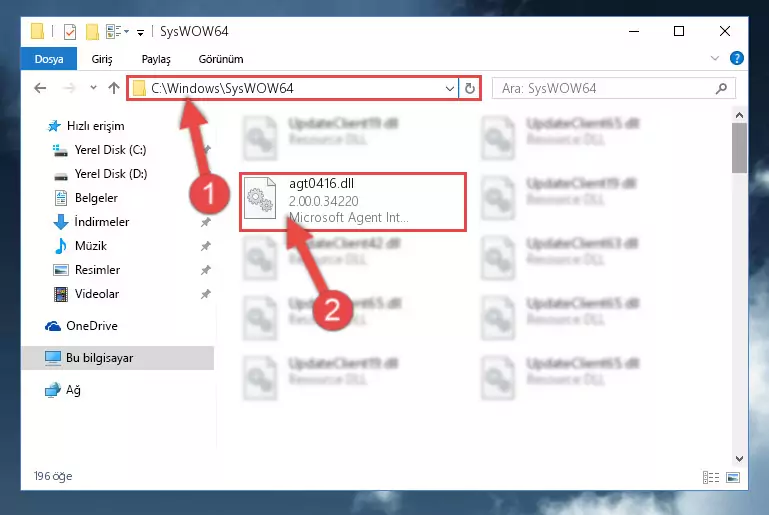The width and height of the screenshot is (769, 515).
Task: Click the folder icon in title bar
Action: tap(37, 31)
